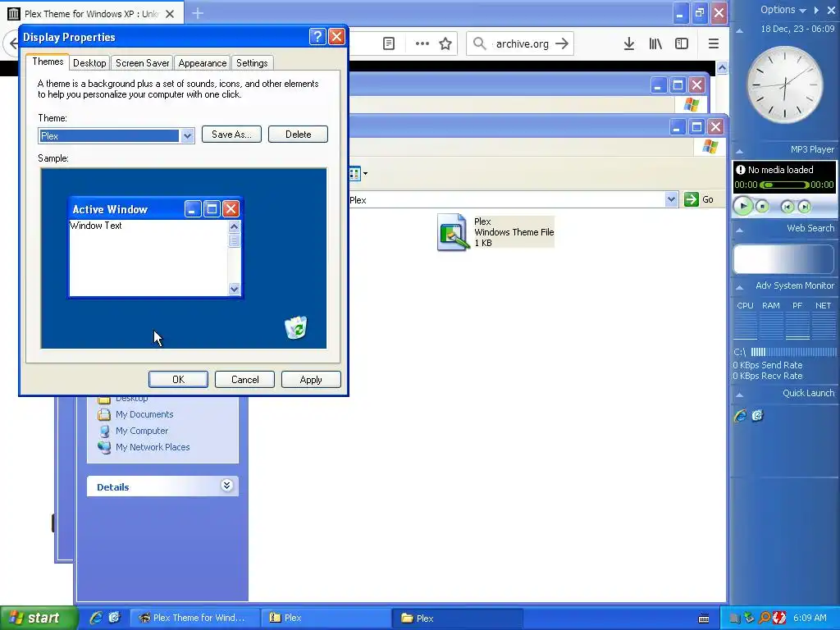Open Firefox reader view icon
Screen dimensions: 840x630
click(389, 43)
